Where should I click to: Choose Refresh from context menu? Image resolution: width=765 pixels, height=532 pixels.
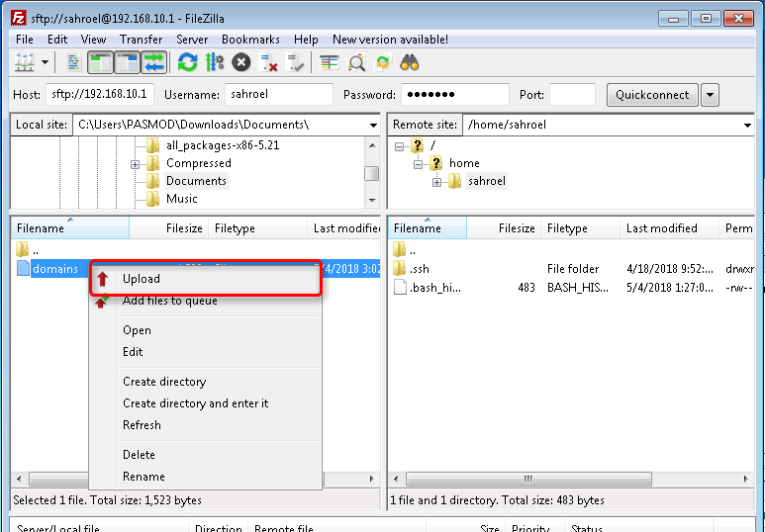pos(206,425)
